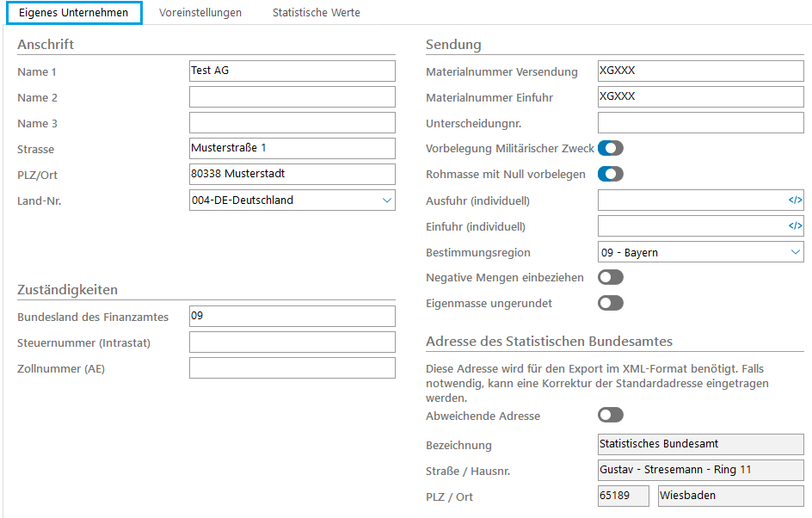Select the Eigenes Unternehmen tab

click(73, 13)
